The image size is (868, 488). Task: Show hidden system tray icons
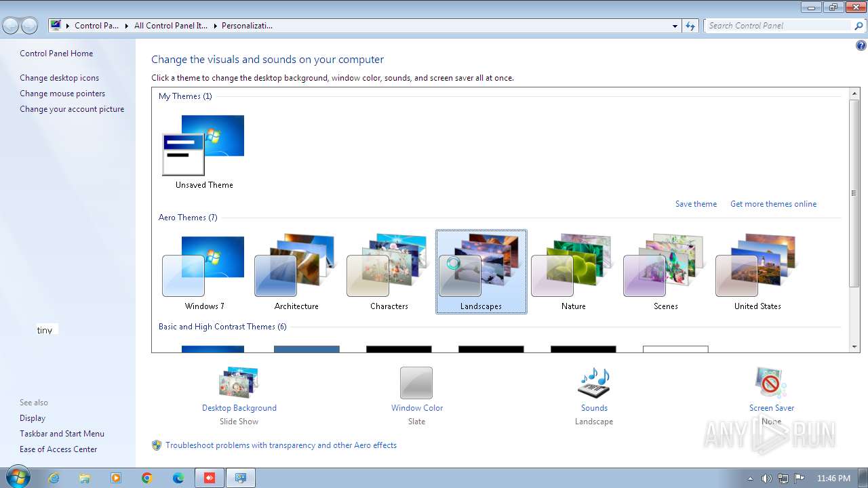tap(750, 479)
